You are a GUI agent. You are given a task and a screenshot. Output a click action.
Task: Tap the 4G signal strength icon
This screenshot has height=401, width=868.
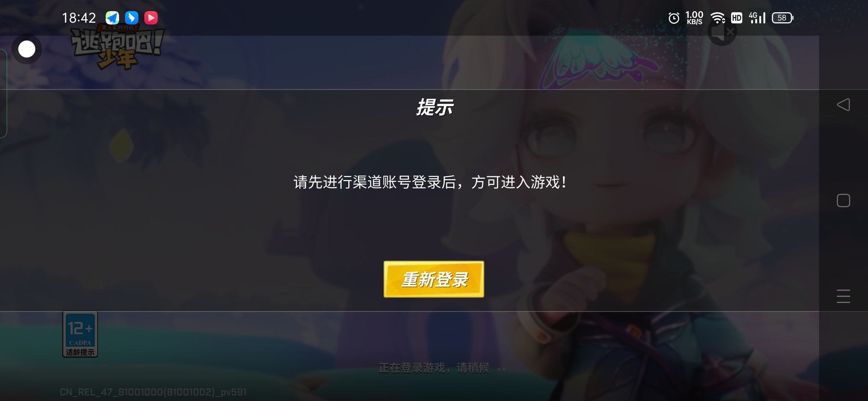(757, 18)
